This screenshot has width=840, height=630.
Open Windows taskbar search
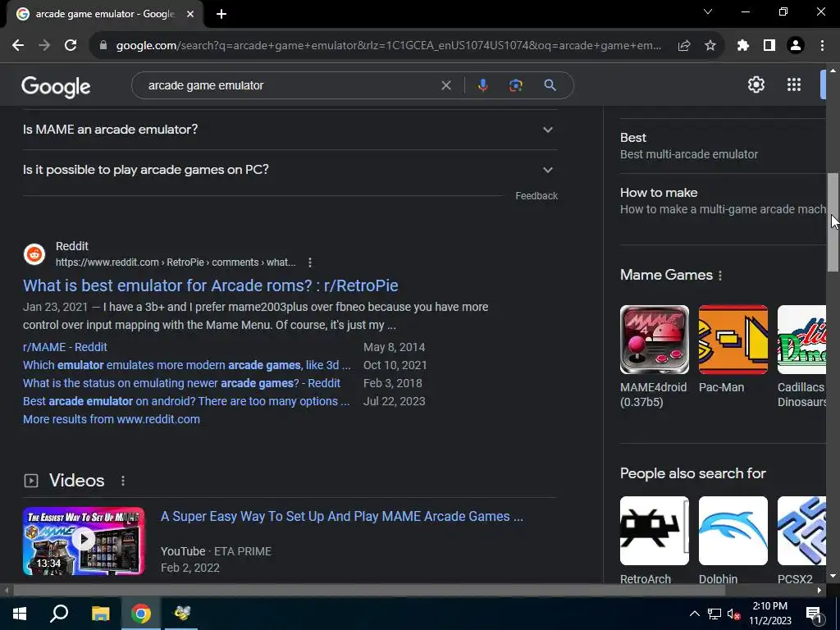pyautogui.click(x=59, y=614)
